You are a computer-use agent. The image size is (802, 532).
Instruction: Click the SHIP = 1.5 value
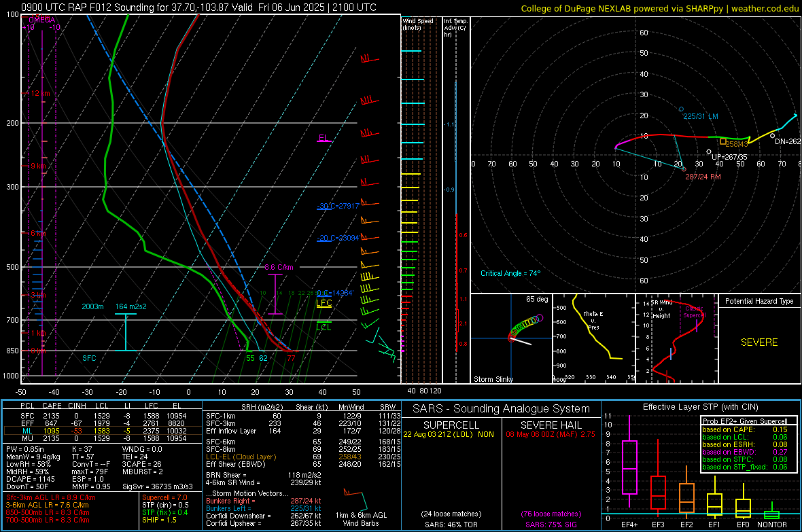click(x=159, y=520)
